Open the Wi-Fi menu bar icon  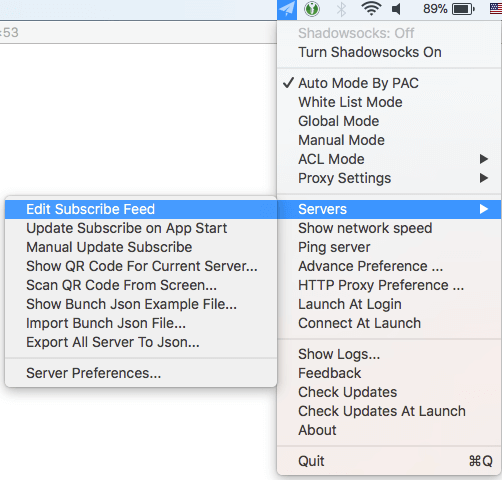(x=371, y=9)
